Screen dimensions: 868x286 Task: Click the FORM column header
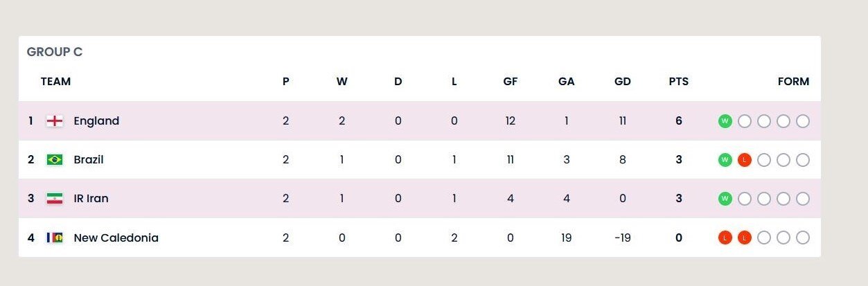click(793, 81)
